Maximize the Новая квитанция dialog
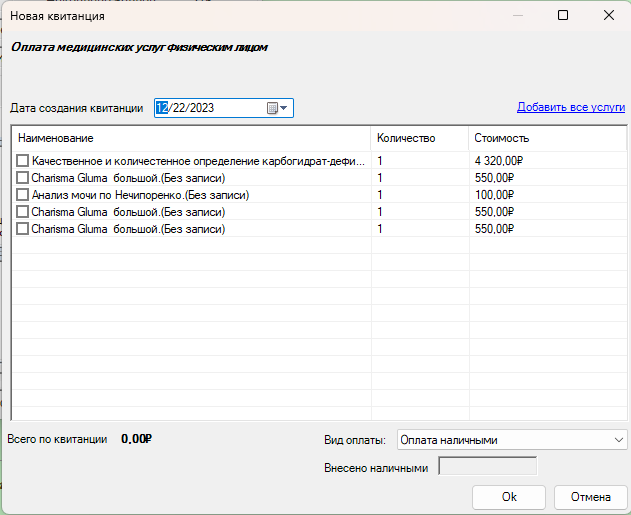Screen dimensions: 631x515 point(563,15)
